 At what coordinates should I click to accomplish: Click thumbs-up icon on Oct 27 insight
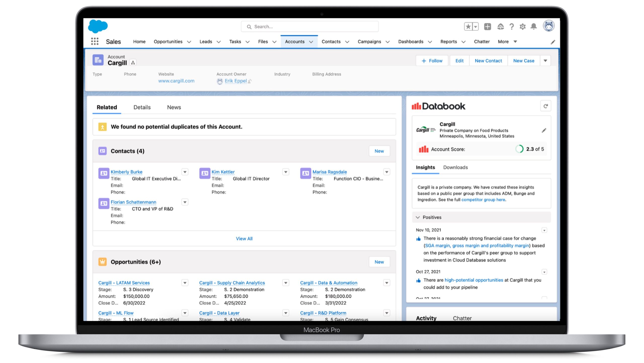418,281
